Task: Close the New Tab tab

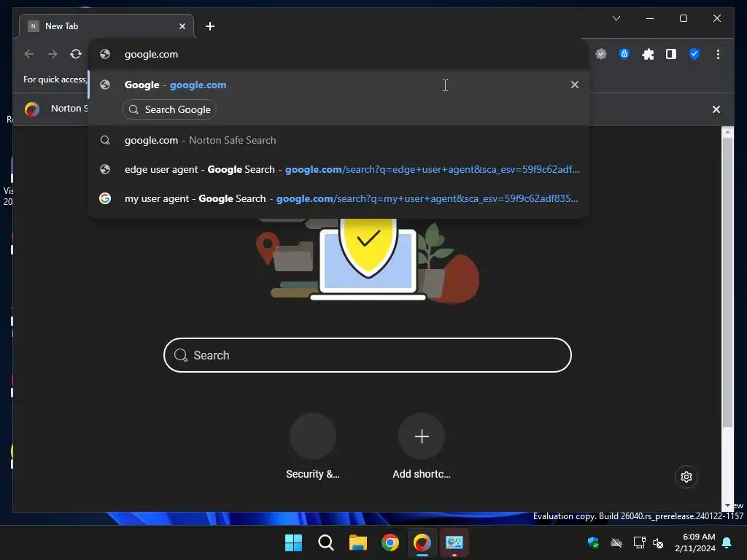Action: click(x=182, y=26)
